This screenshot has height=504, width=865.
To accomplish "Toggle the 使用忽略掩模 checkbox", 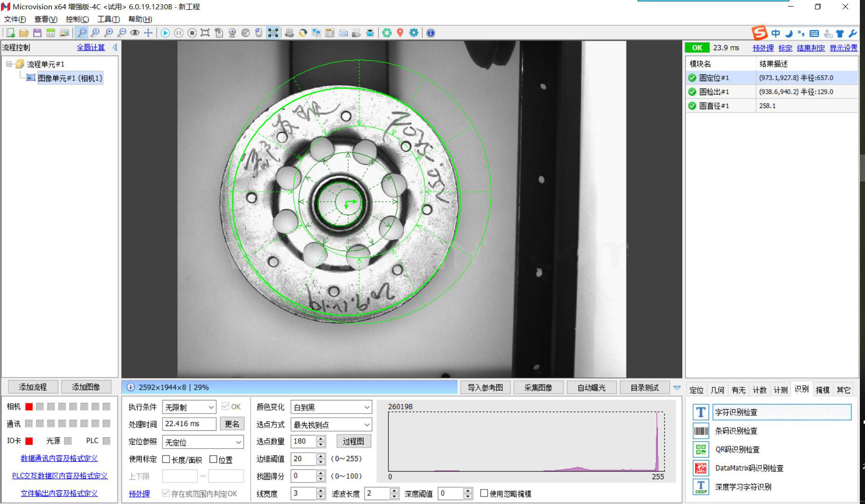I will tap(484, 493).
